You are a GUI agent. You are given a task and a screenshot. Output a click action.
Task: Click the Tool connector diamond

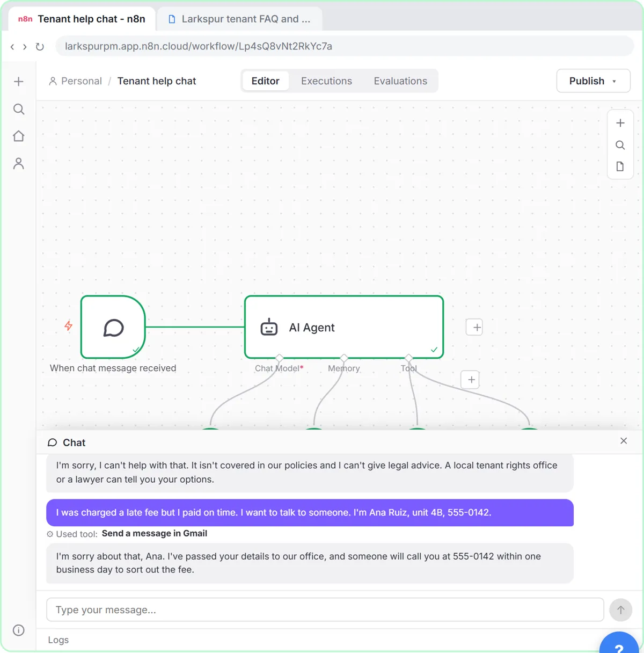coord(409,358)
